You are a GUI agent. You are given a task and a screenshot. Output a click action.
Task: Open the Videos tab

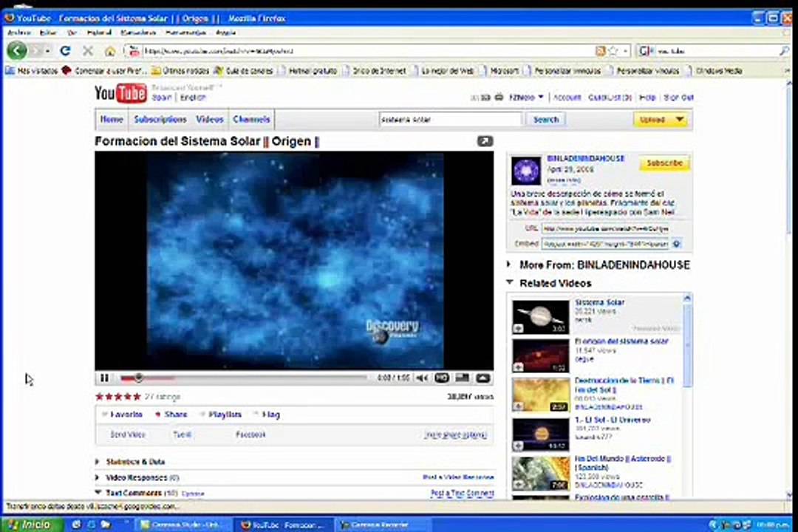210,119
